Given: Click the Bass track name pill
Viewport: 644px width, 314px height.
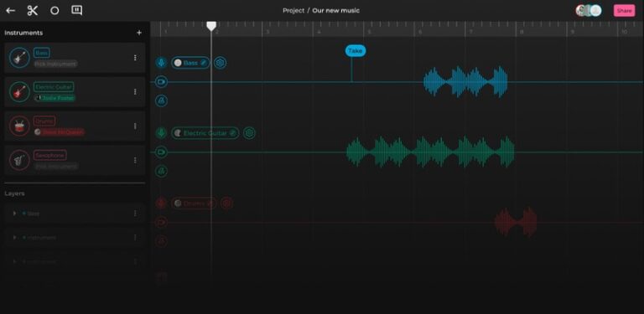Looking at the screenshot, I should (190, 63).
